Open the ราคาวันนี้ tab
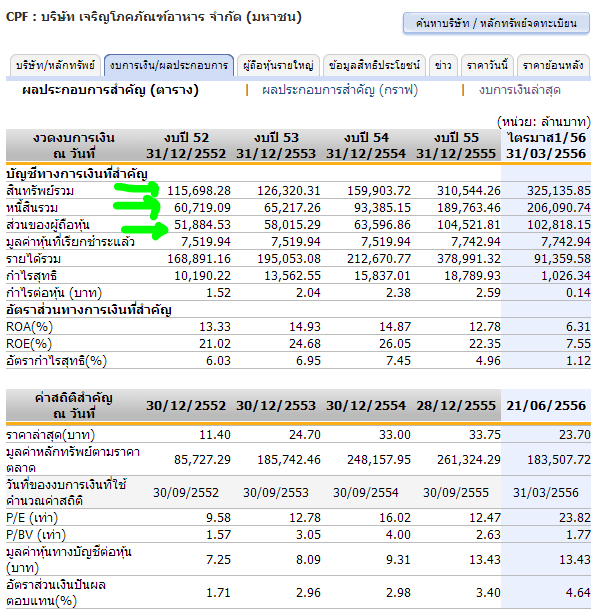 click(487, 65)
